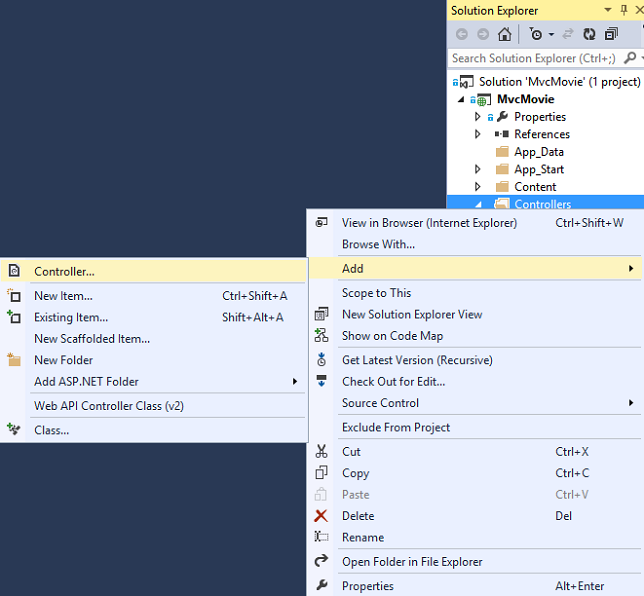
Task: Choose Get Latest Version (Recursive)
Action: click(475, 360)
